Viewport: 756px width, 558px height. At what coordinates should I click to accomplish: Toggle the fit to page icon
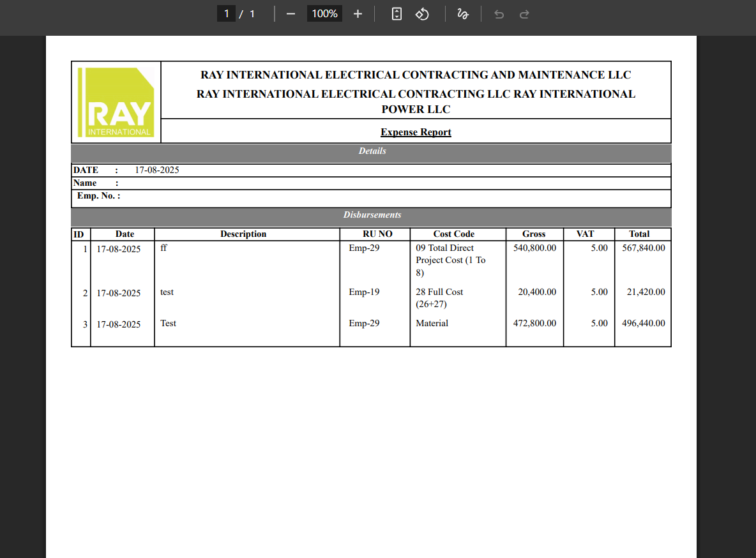(397, 14)
